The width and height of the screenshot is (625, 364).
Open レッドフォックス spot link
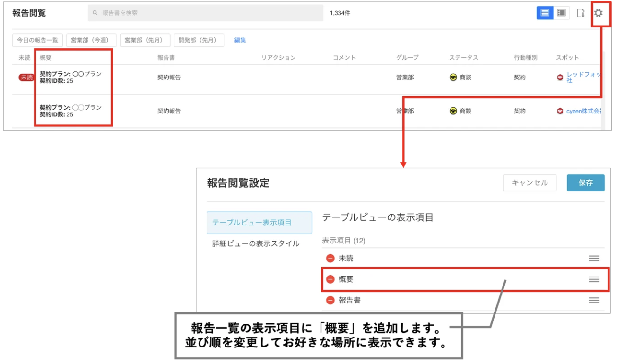[x=584, y=78]
